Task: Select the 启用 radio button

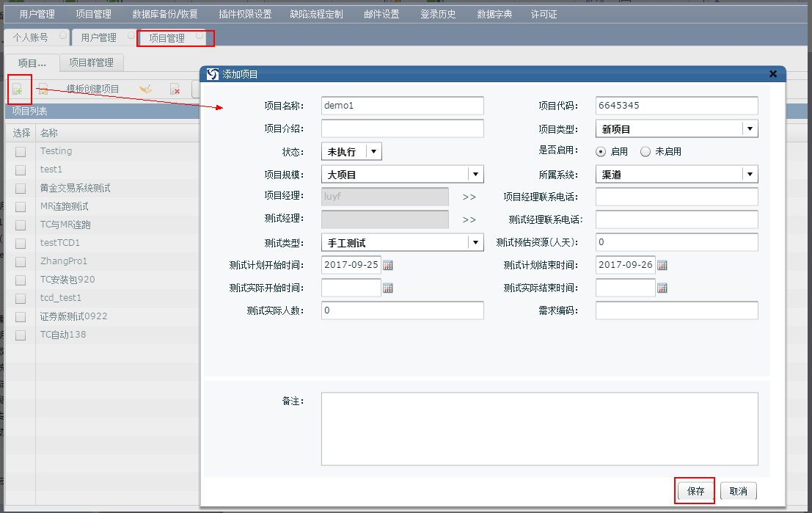Action: [599, 151]
